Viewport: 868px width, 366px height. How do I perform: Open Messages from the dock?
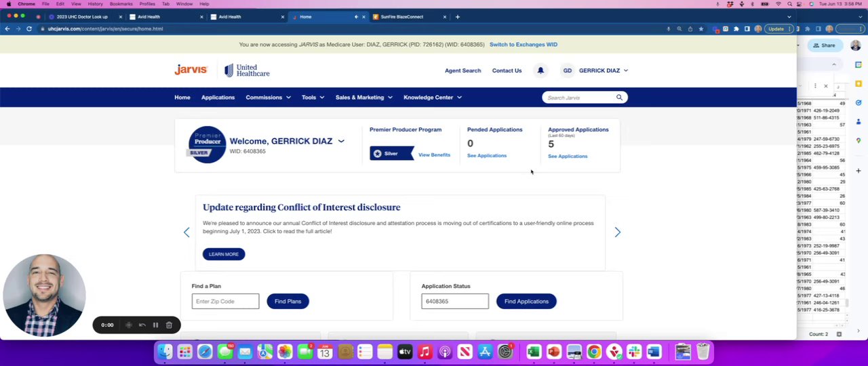(x=224, y=352)
